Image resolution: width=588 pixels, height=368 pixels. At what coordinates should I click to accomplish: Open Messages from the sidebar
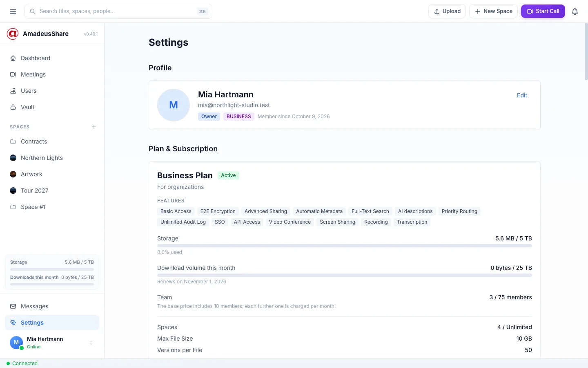[52, 306]
